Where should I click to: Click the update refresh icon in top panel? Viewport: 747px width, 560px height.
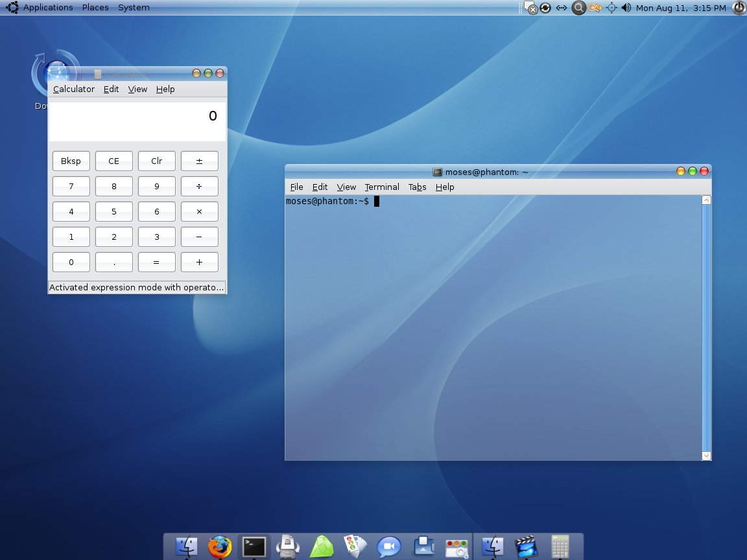545,8
